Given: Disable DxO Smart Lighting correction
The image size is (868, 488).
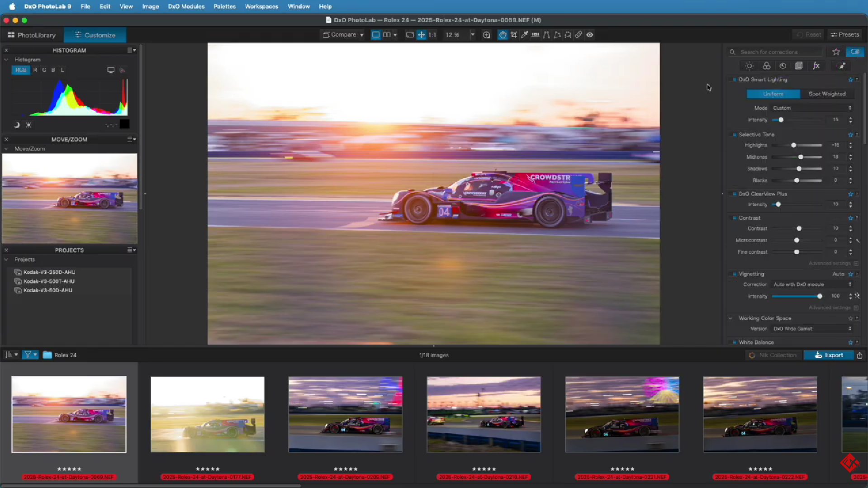Looking at the screenshot, I should click(x=734, y=80).
